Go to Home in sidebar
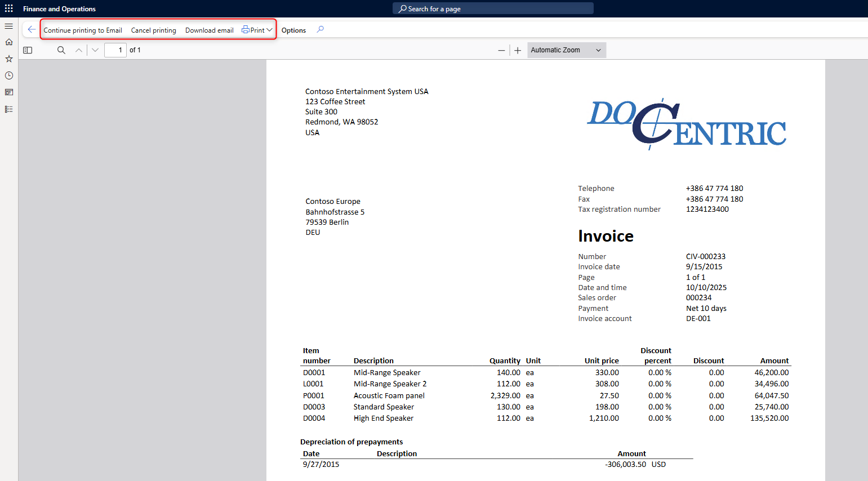 [x=9, y=42]
